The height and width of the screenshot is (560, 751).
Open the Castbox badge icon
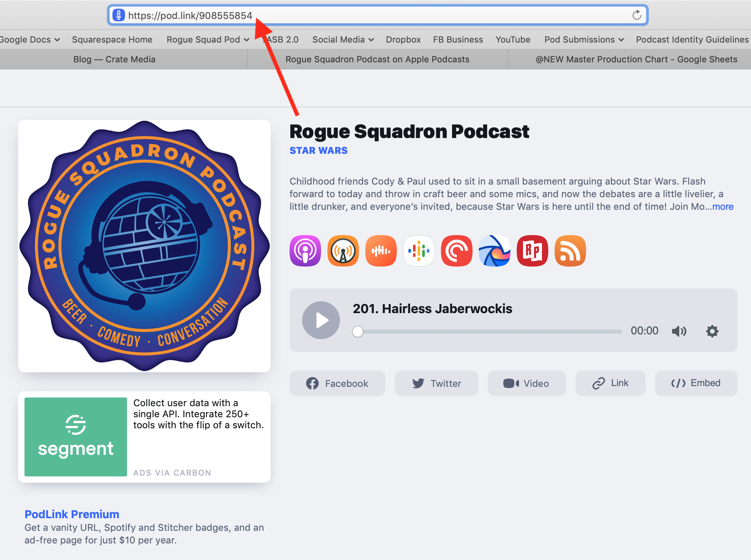click(381, 251)
